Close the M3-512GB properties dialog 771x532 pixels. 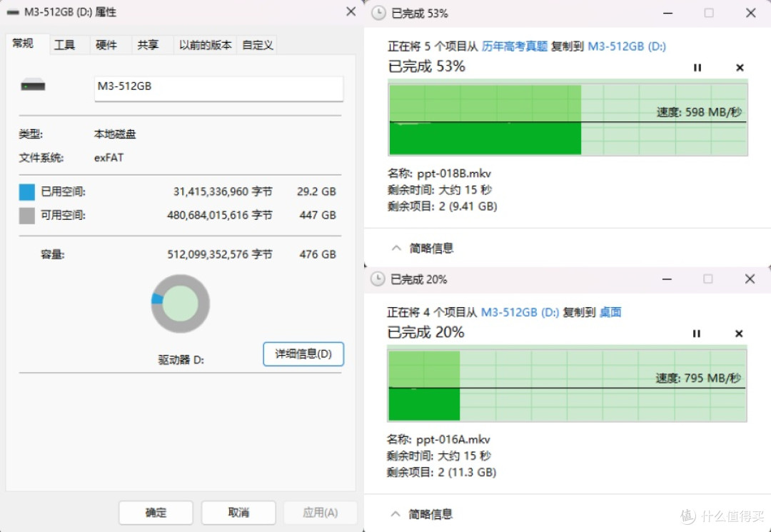pyautogui.click(x=351, y=12)
